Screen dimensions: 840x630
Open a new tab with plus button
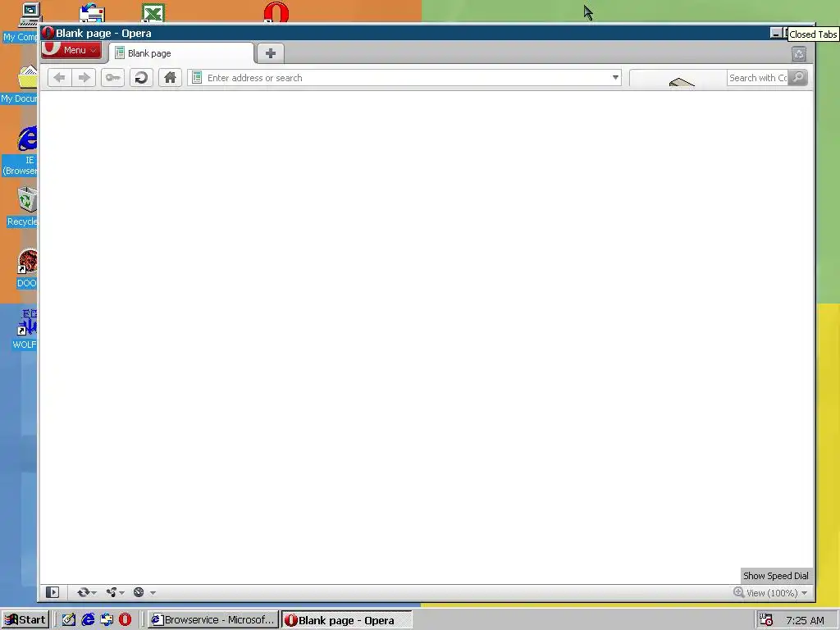coord(271,53)
